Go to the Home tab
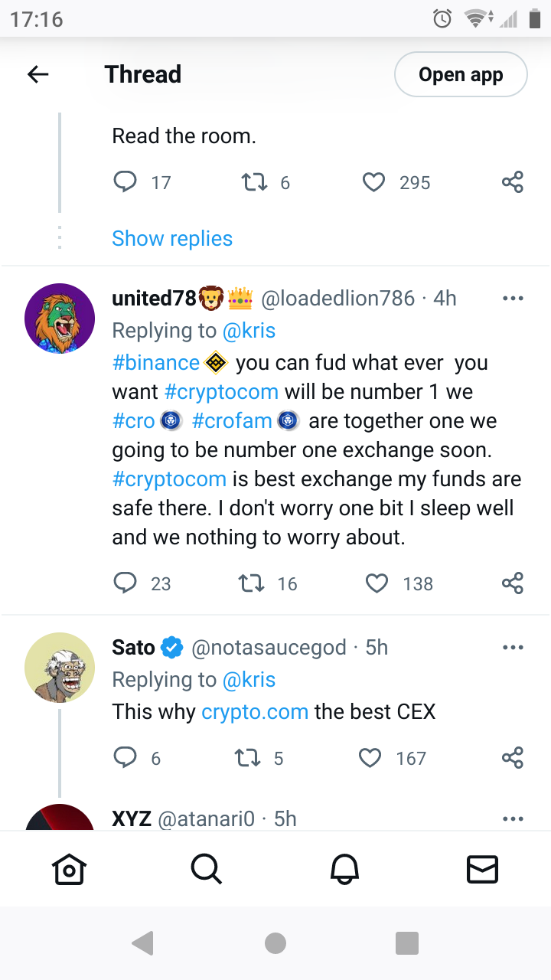 (69, 869)
